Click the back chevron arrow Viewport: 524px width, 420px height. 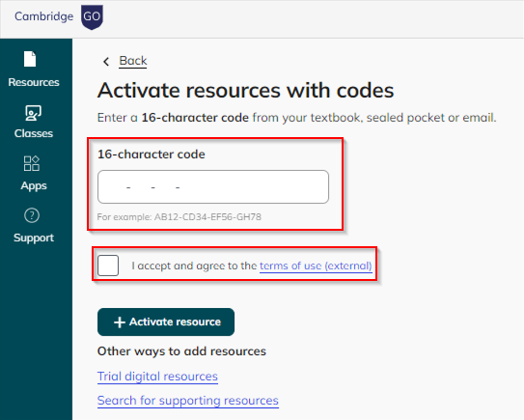(106, 62)
